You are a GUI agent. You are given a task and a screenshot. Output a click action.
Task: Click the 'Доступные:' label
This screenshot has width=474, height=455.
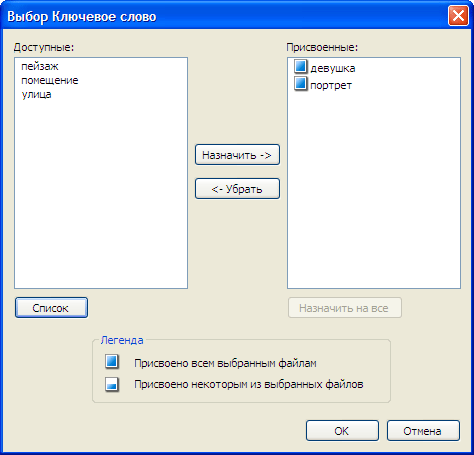click(x=44, y=47)
